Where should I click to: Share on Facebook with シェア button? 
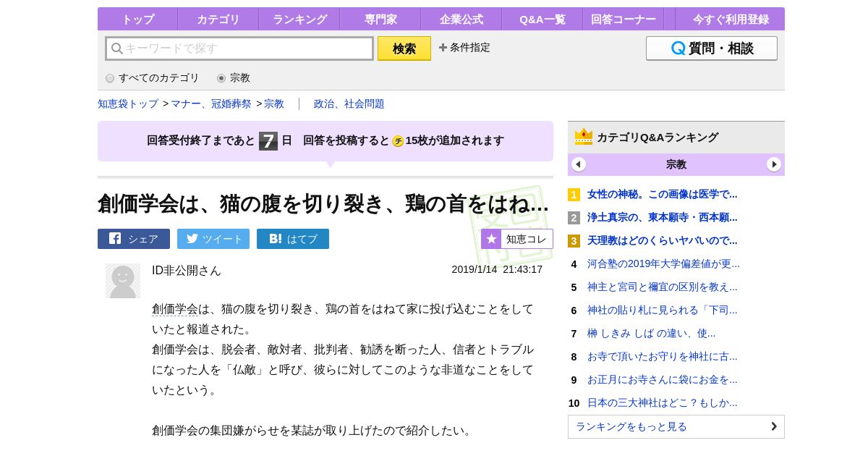pos(134,239)
